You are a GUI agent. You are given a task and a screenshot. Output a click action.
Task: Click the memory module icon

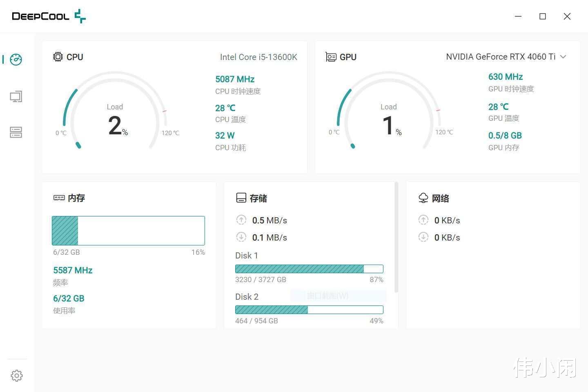coord(59,198)
